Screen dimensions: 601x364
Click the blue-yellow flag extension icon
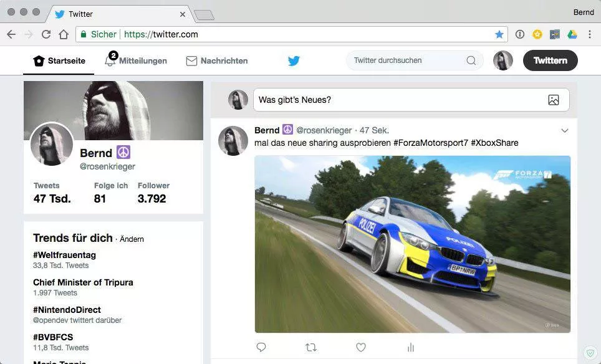(x=555, y=34)
